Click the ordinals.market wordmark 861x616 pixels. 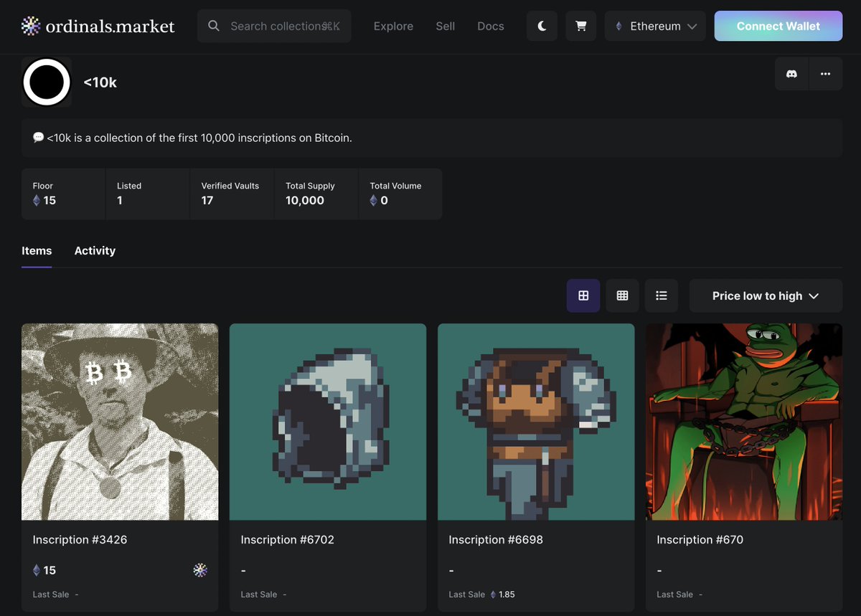(110, 27)
